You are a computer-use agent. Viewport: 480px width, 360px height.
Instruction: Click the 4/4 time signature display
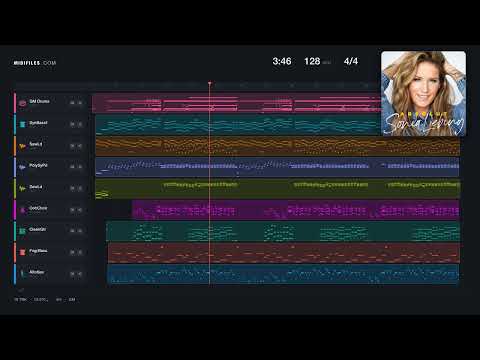[351, 61]
